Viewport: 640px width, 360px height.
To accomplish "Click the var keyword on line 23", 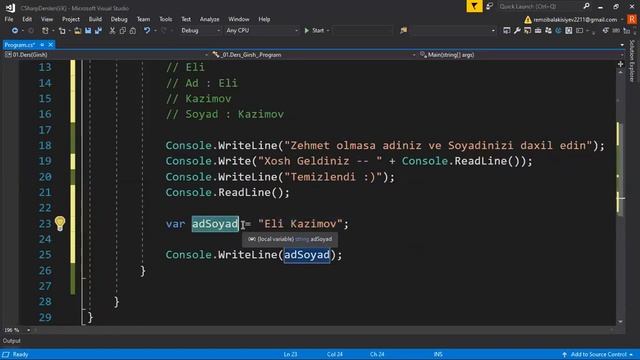I will (x=176, y=224).
